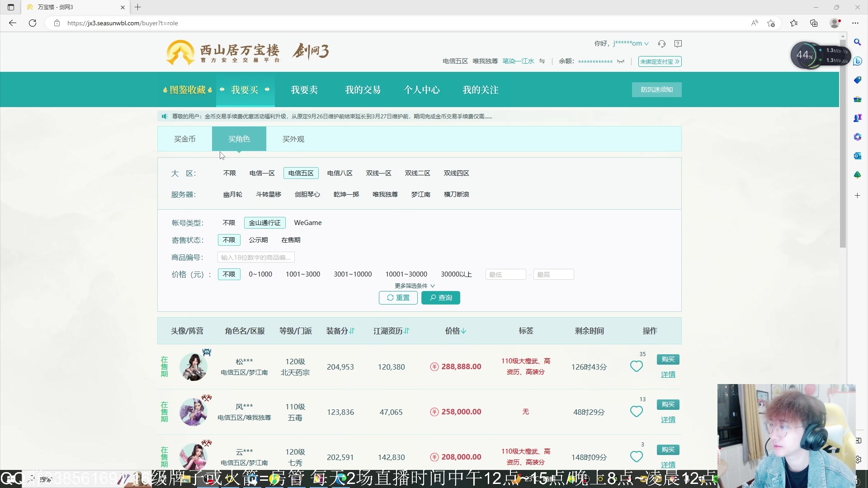Open browser favorites star icon
The height and width of the screenshot is (488, 868).
794,23
